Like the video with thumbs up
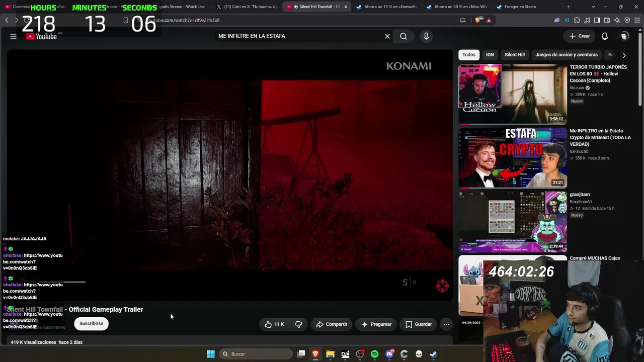This screenshot has width=644, height=362. click(274, 324)
